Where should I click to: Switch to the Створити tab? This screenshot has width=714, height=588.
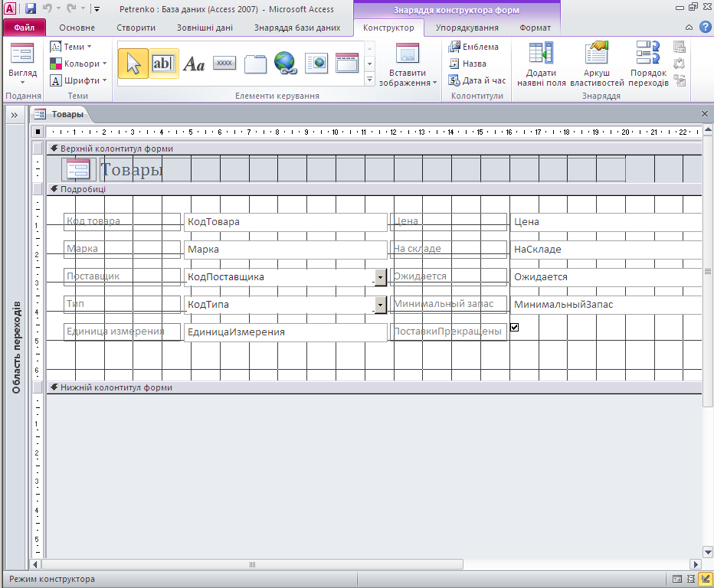coord(136,28)
